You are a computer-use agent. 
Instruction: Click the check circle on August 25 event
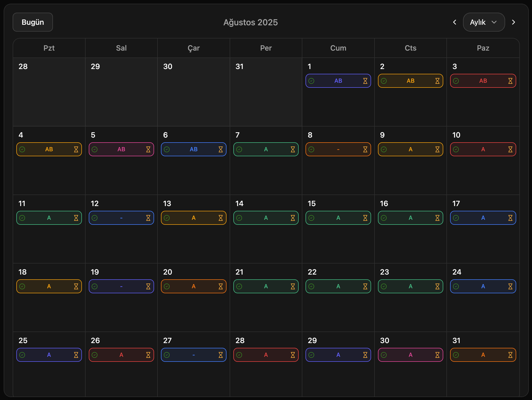22,355
